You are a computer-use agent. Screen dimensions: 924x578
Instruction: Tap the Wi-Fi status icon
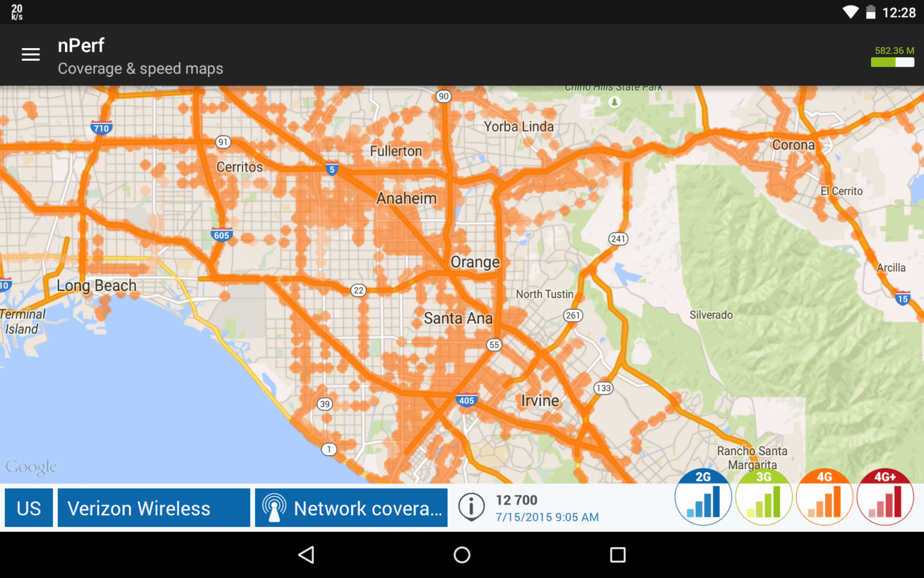[850, 11]
